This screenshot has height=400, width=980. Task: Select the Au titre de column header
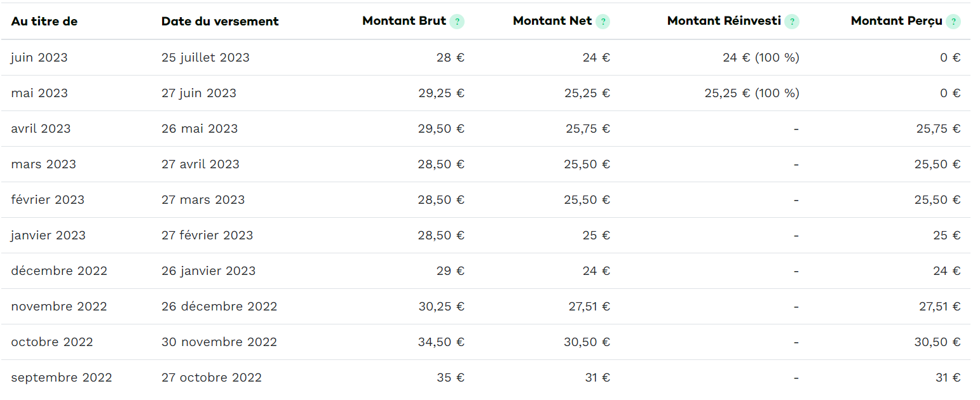point(44,22)
